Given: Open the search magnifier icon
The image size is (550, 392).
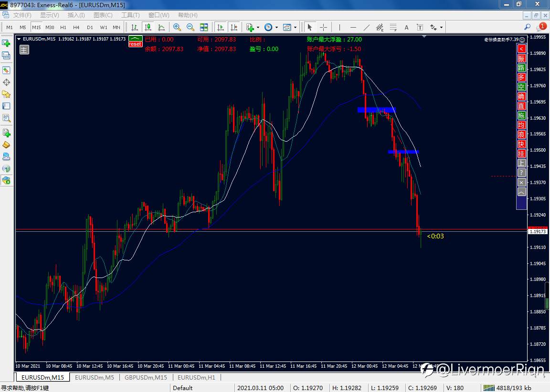Looking at the screenshot, I should click(x=527, y=27).
